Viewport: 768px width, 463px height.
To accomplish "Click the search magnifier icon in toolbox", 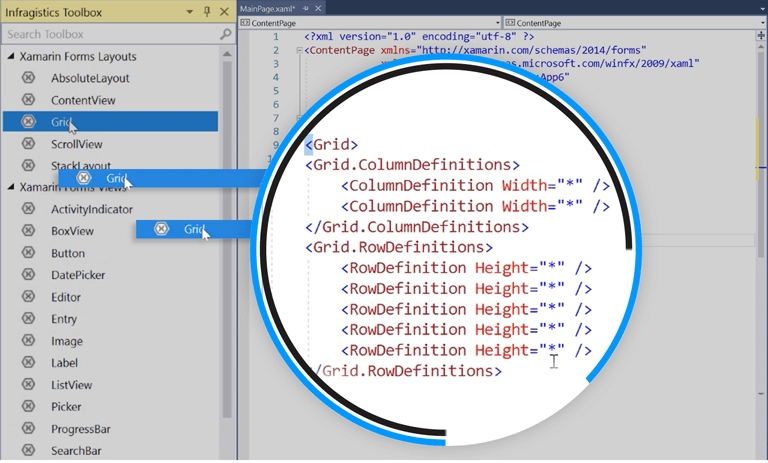I will click(225, 35).
